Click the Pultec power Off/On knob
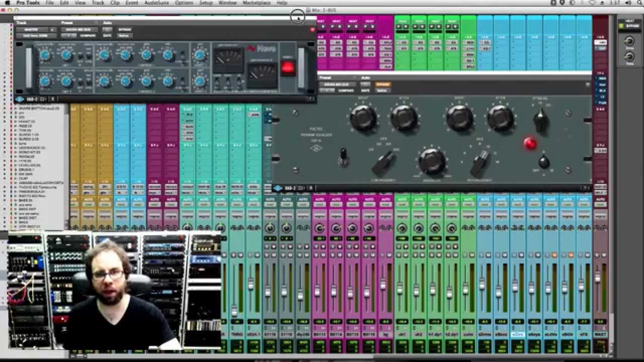 click(x=543, y=162)
